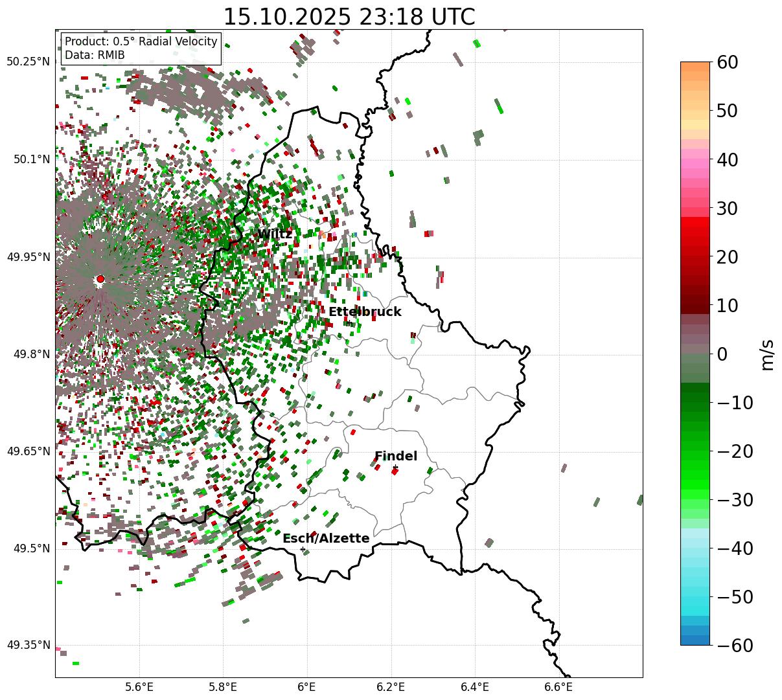Click the 50 colorbar tick label
This screenshot has height=700, width=782.
click(x=726, y=111)
